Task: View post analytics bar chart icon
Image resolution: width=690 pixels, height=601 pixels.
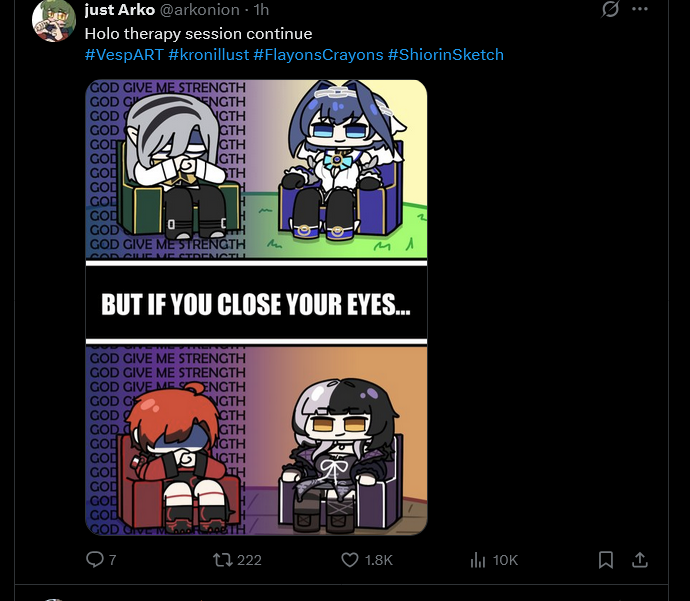Action: (477, 560)
